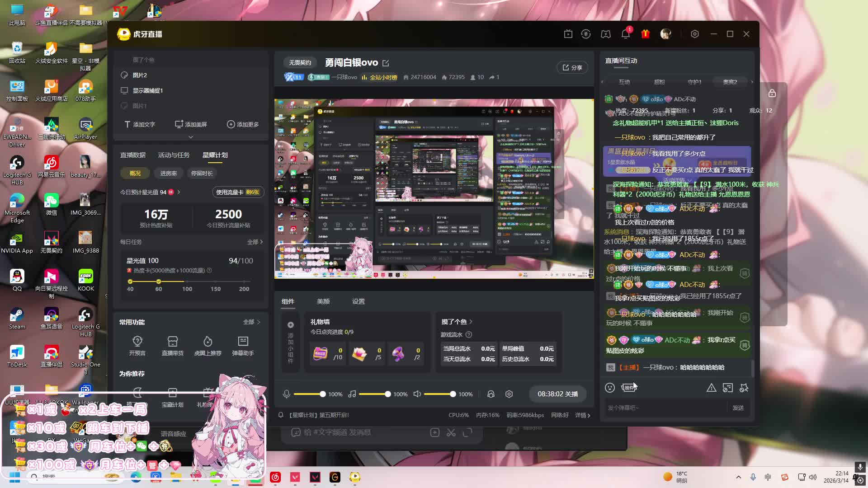Click the 分享 share button
The width and height of the screenshot is (868, 488).
pyautogui.click(x=572, y=68)
